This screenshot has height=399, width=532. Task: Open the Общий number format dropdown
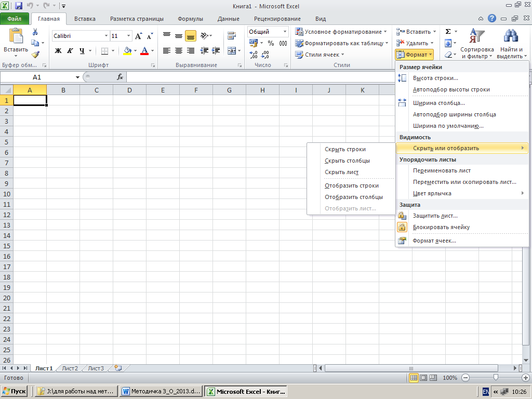click(x=285, y=32)
